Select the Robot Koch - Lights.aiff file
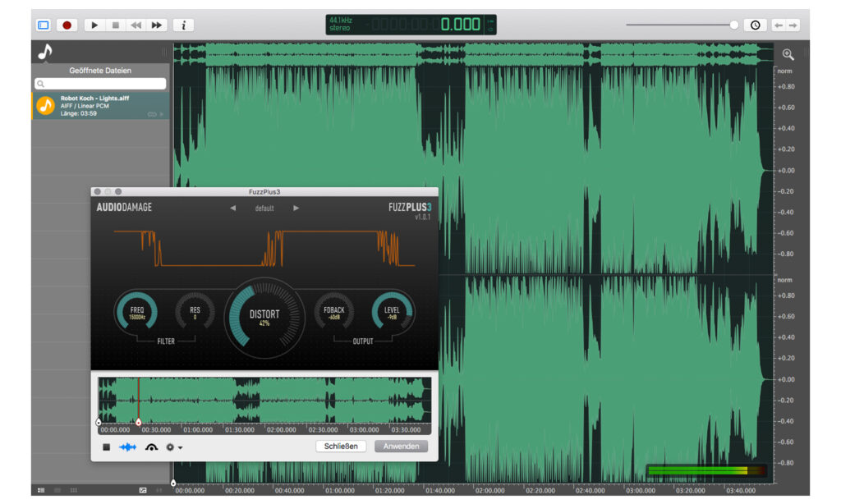 (101, 106)
